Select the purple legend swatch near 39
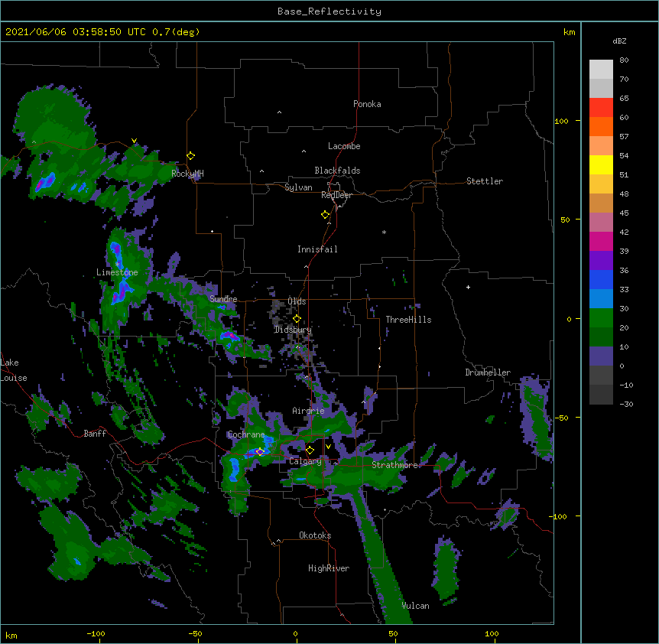 click(601, 261)
